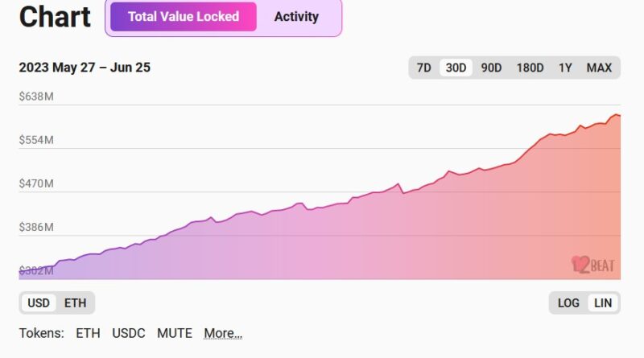Show the 1Y time range
644x358 pixels.
(x=565, y=68)
